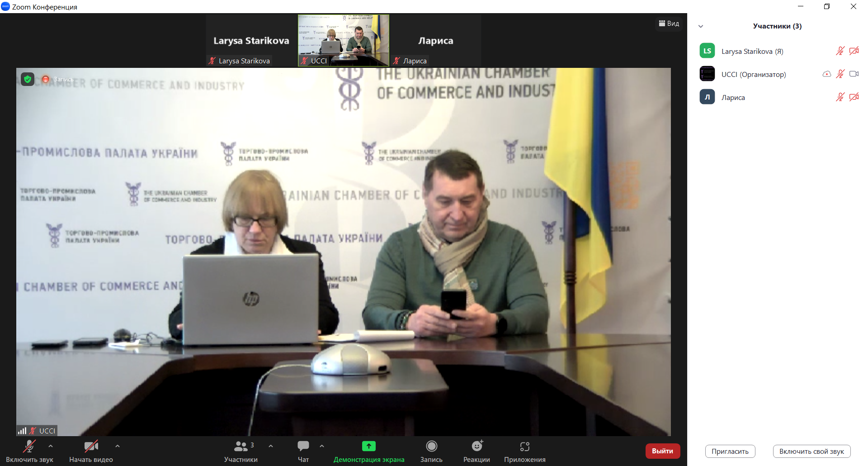Toggle Larysa Starikova camera-off icon in list

coord(854,51)
